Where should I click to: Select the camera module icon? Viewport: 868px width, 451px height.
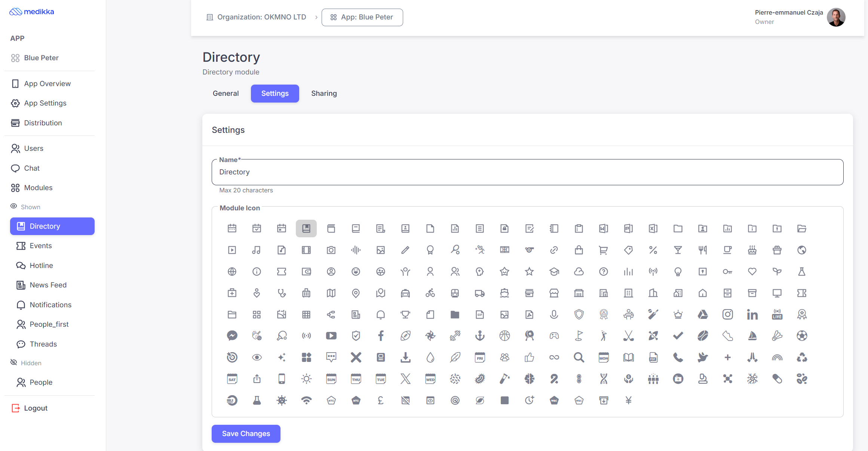[331, 250]
